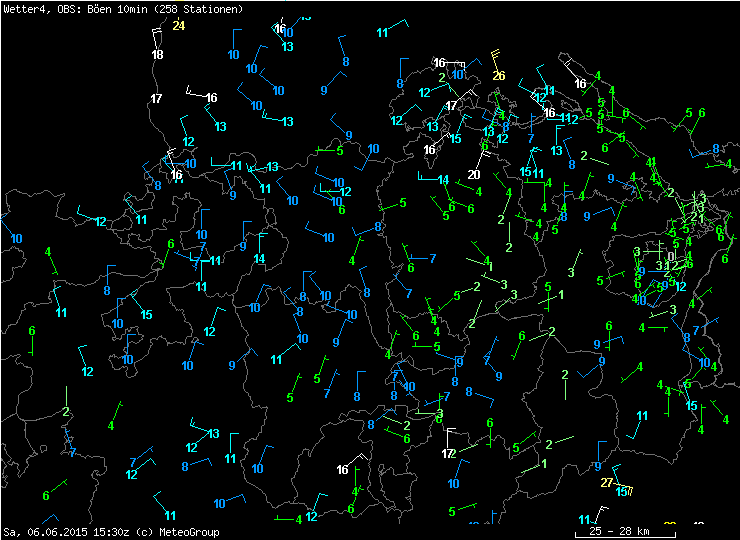Click the yellow 24 gust station marker
The width and height of the screenshot is (740, 540).
tap(178, 26)
